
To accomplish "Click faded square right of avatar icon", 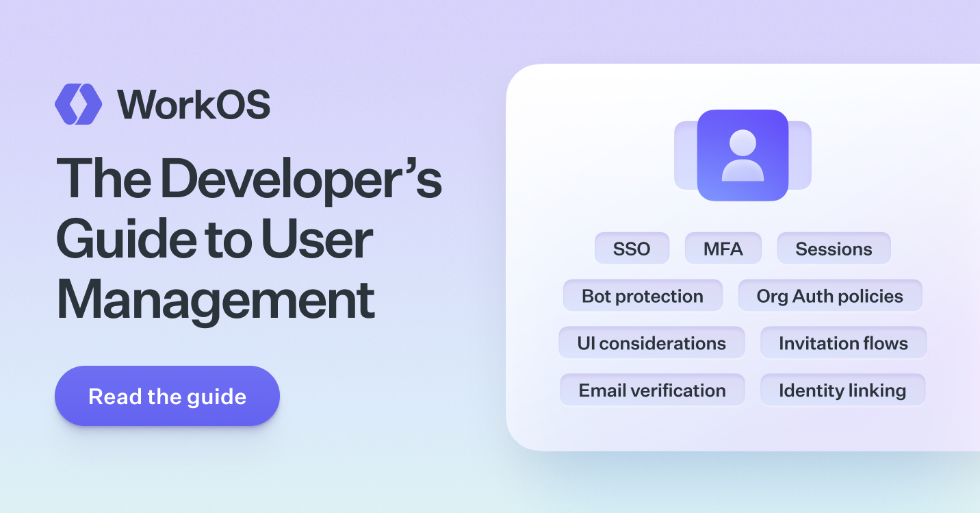I will coord(800,155).
